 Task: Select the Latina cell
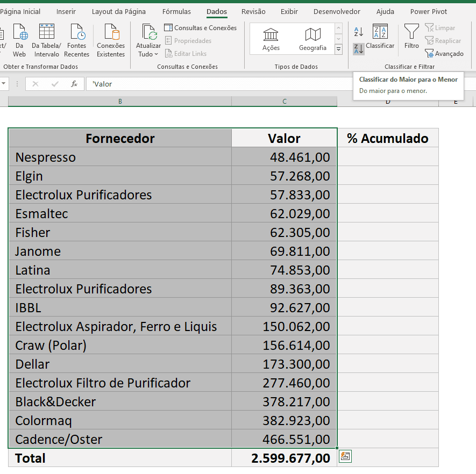point(120,270)
